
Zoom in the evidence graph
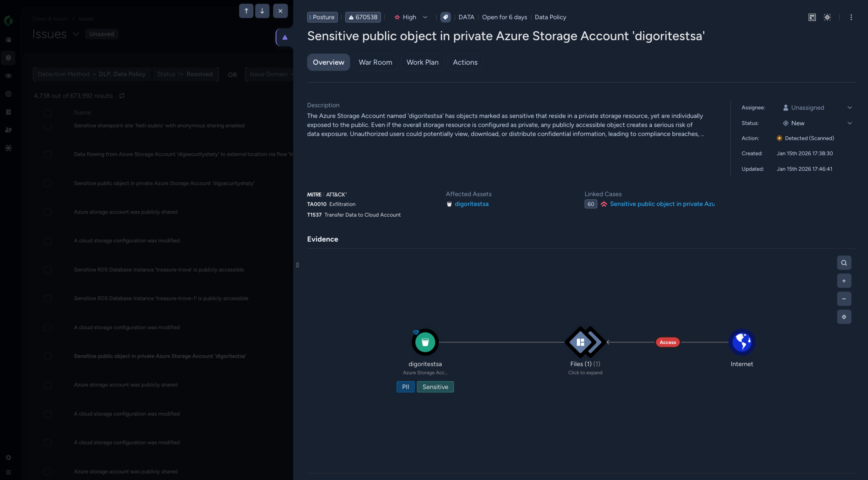coord(844,281)
